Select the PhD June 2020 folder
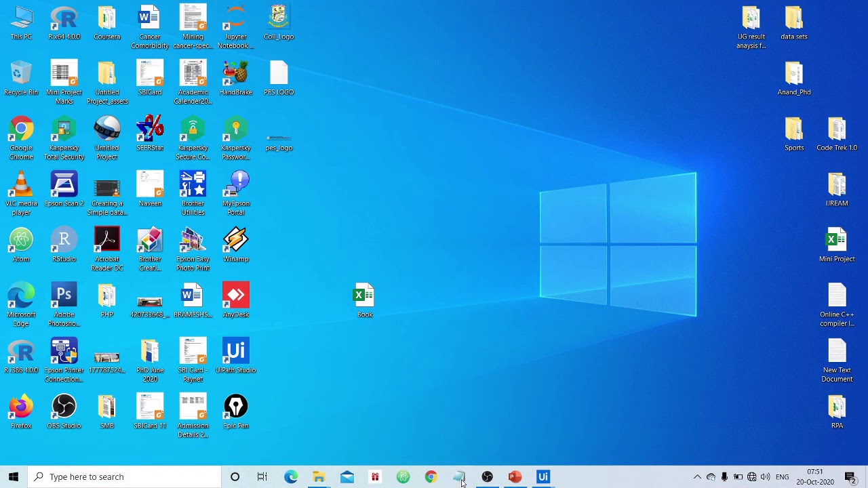 (150, 361)
